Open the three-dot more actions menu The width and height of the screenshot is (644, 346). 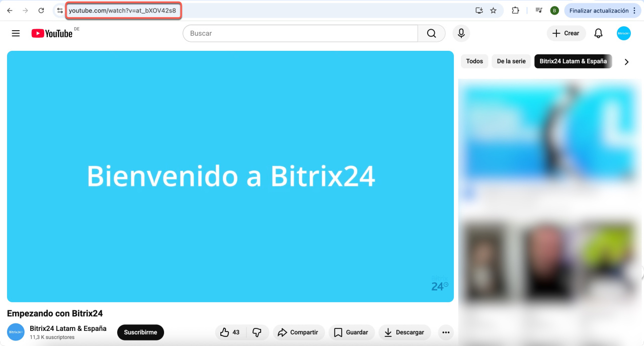445,332
